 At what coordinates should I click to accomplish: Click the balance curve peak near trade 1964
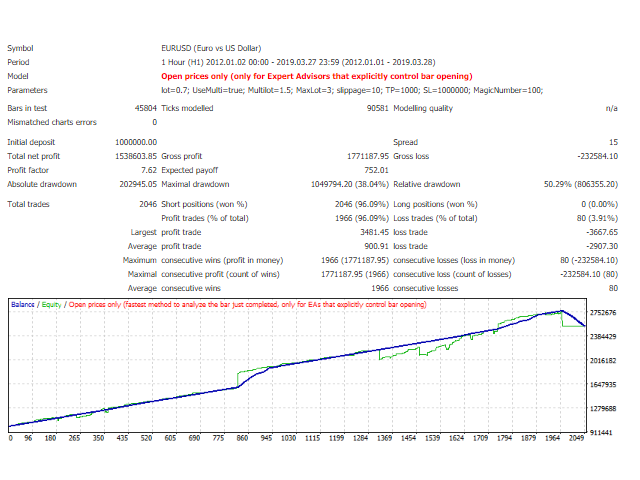562,311
